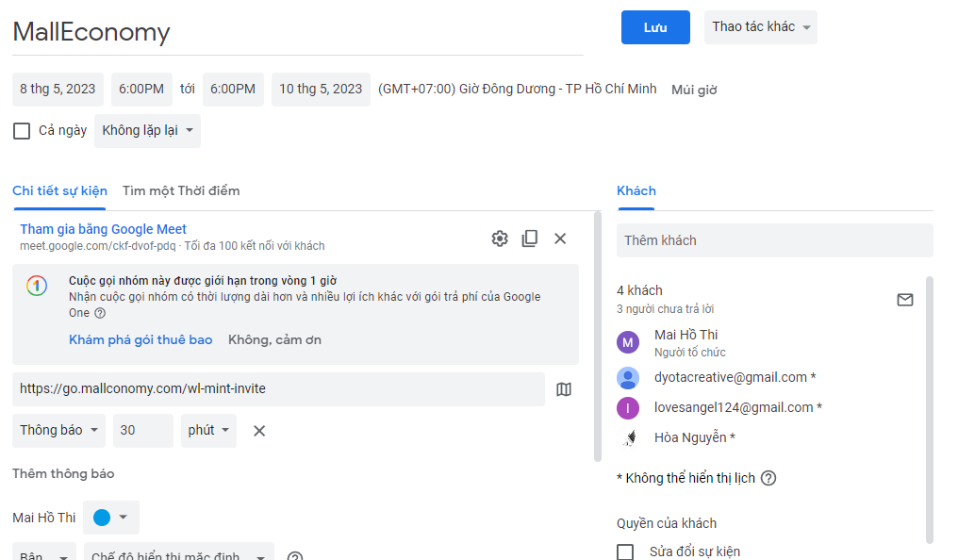Open help for 'Không thể hiển thị lịch'
The image size is (958, 560).
768,478
